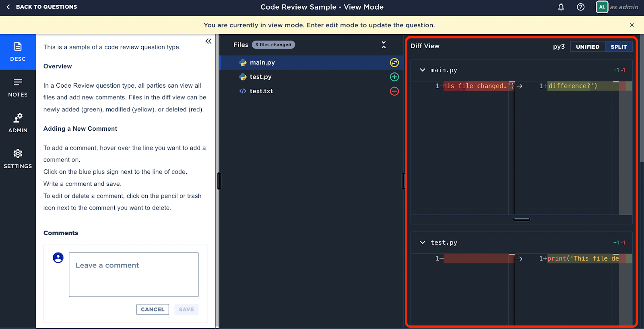Open the ADMIN sidebar tab
This screenshot has height=329, width=644.
coord(18,123)
